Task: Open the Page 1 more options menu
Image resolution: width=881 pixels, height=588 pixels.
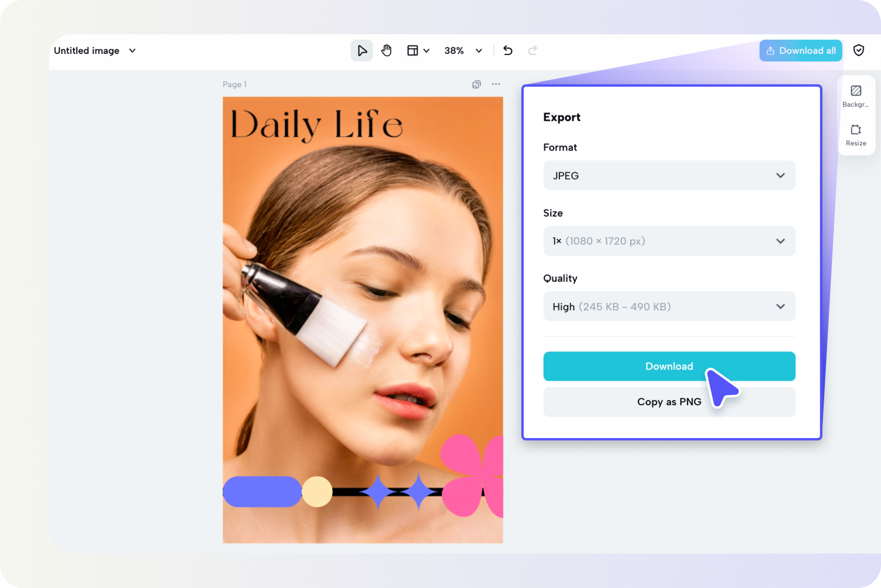Action: point(496,84)
